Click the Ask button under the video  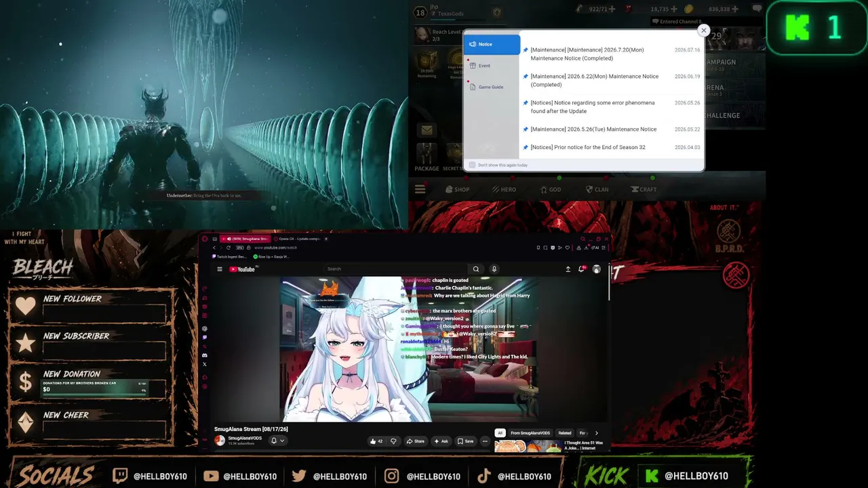pos(441,441)
